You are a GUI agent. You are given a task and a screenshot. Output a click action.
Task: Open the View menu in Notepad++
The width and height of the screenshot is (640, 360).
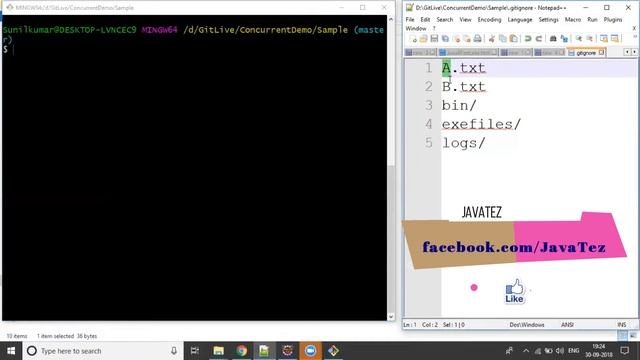(465, 20)
